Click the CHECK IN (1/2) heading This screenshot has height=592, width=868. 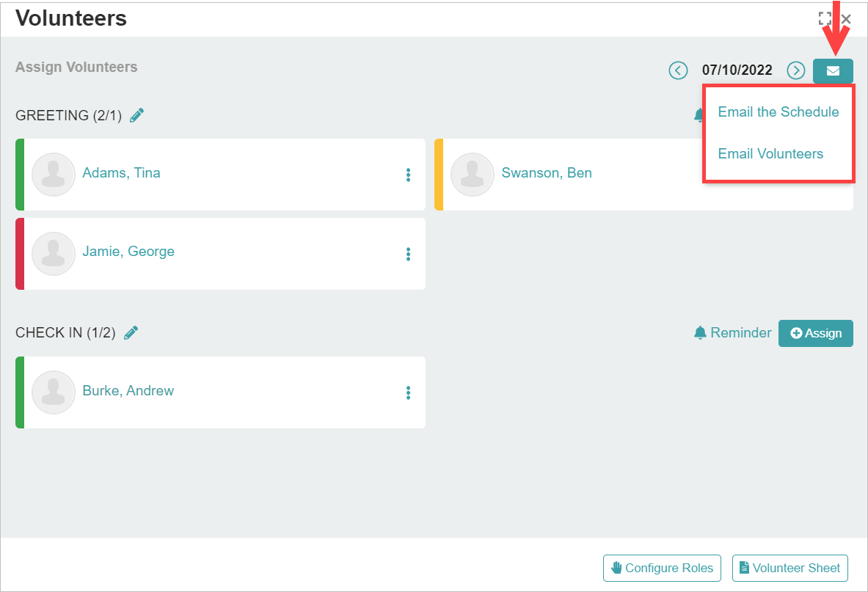65,332
